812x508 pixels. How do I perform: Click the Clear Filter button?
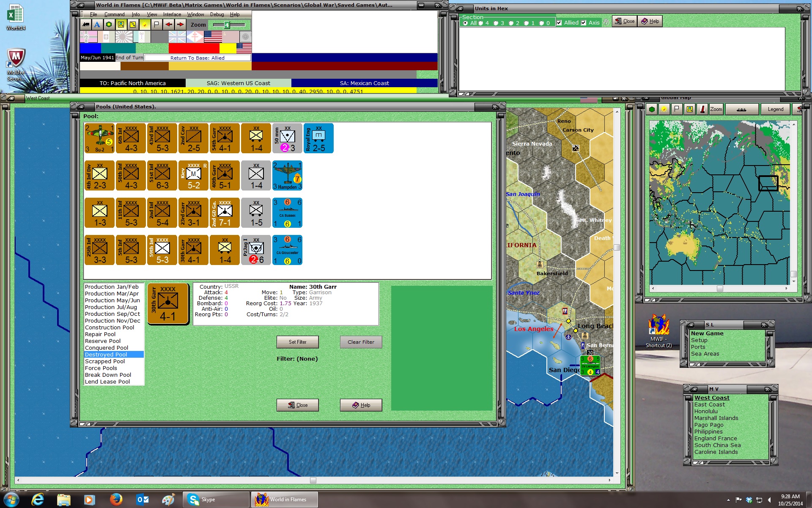[x=361, y=342]
